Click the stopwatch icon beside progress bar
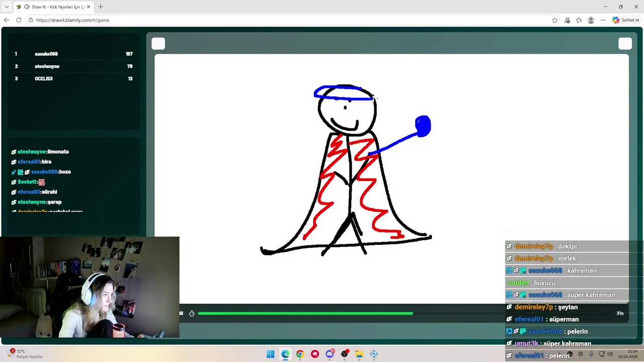Screen dimensions: 644x362 (192, 313)
